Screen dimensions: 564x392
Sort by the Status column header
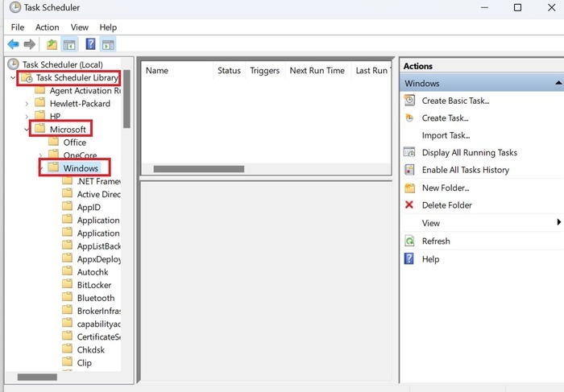tap(229, 70)
